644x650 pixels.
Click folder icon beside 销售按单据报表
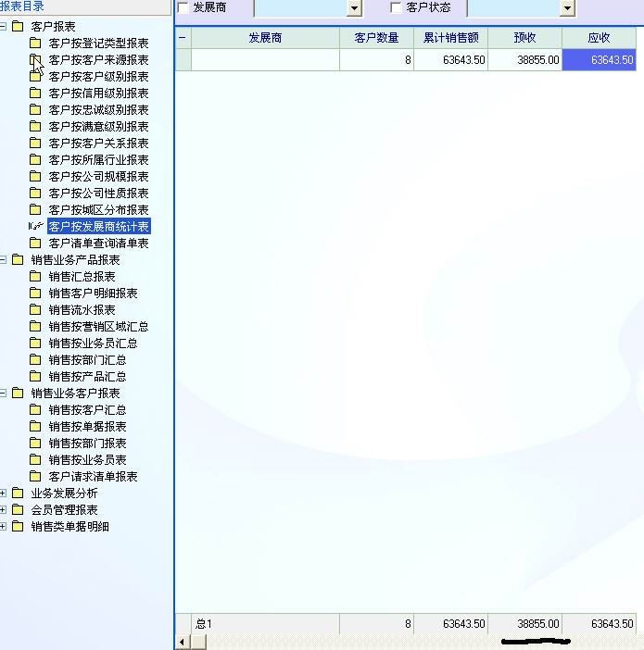35,427
